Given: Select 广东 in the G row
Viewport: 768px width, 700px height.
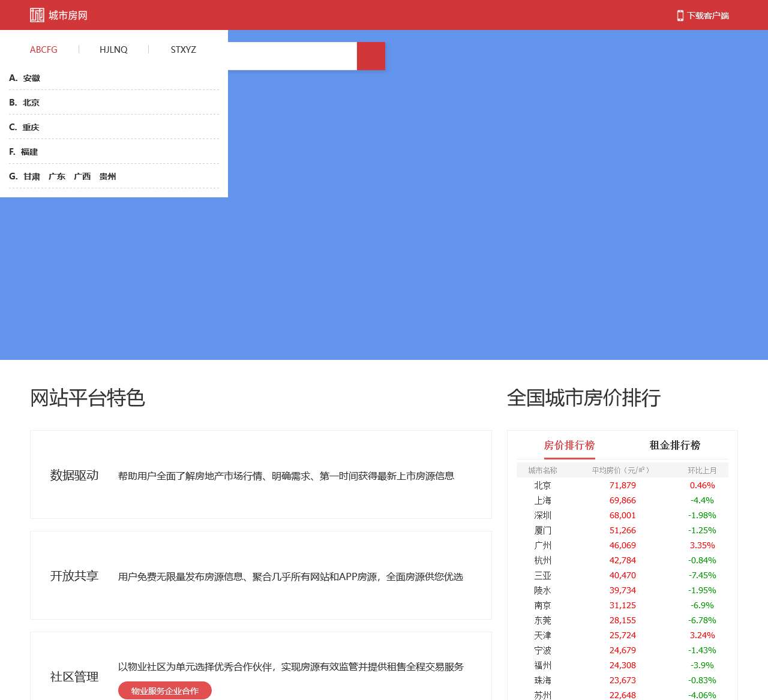Looking at the screenshot, I should tap(57, 176).
